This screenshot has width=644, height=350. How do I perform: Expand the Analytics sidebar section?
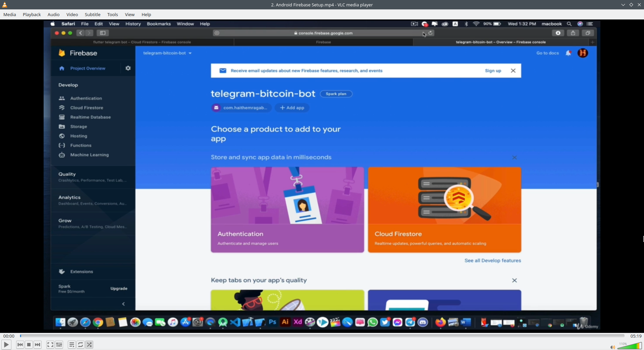(x=93, y=200)
